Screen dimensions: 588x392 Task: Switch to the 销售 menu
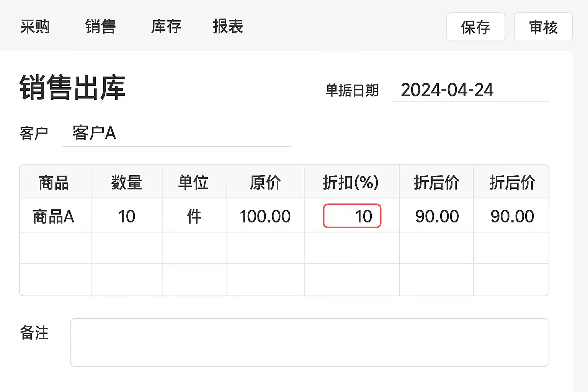coord(100,27)
